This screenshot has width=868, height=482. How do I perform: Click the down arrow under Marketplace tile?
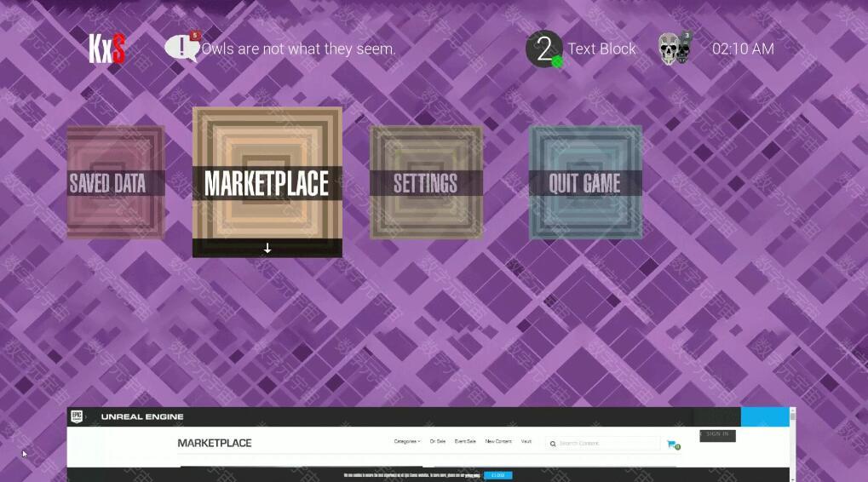pos(267,249)
